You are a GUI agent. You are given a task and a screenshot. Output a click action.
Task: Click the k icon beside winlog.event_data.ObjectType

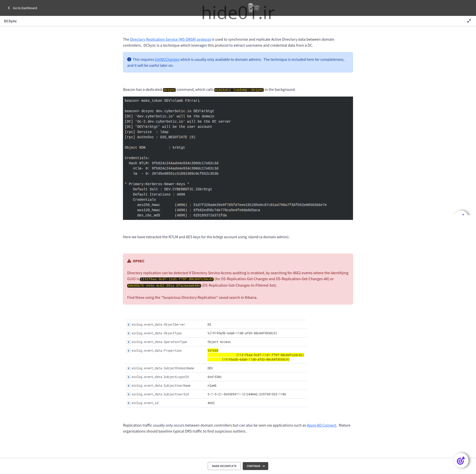[129, 333]
